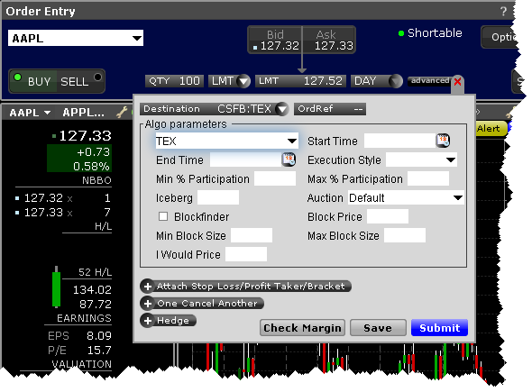Open the Start Time calendar picker

click(x=443, y=141)
